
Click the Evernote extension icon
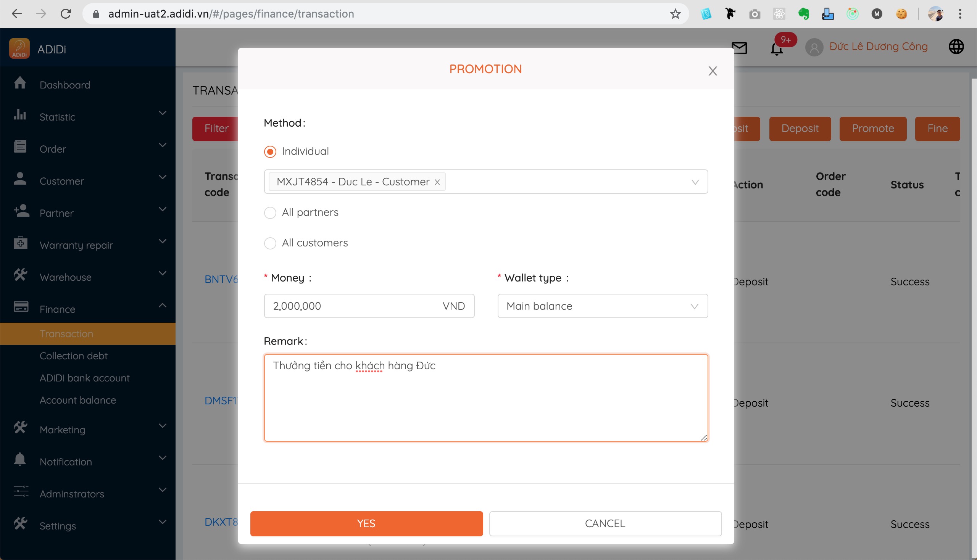[x=803, y=14]
